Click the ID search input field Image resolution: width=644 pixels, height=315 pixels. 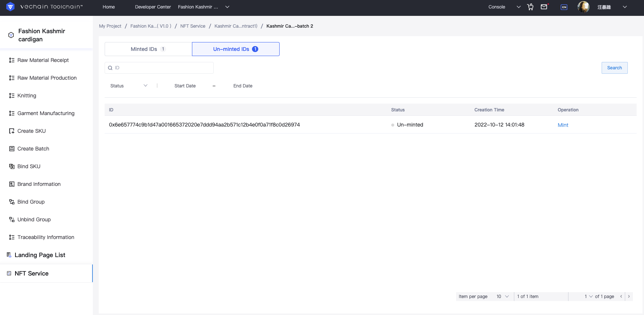point(159,68)
